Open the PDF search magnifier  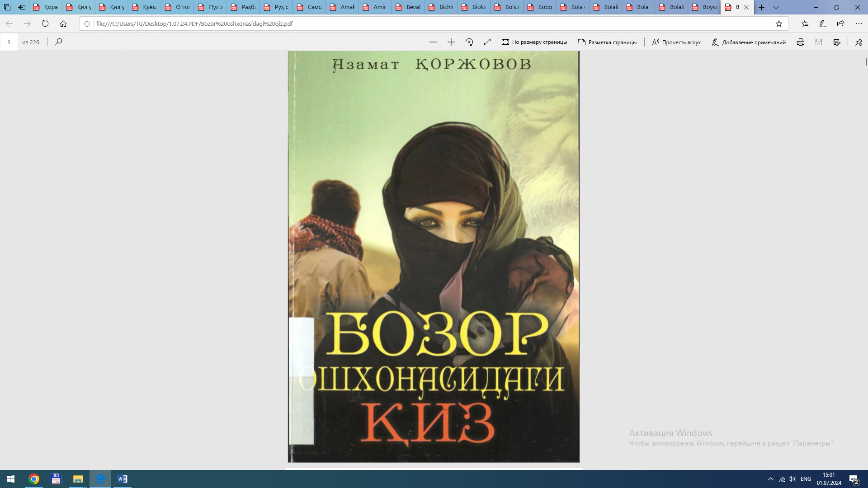[x=58, y=42]
